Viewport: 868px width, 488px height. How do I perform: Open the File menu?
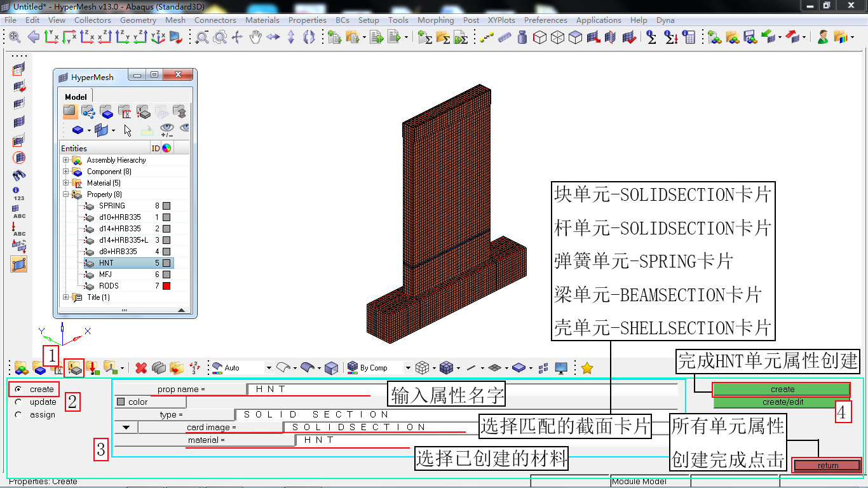click(x=11, y=20)
